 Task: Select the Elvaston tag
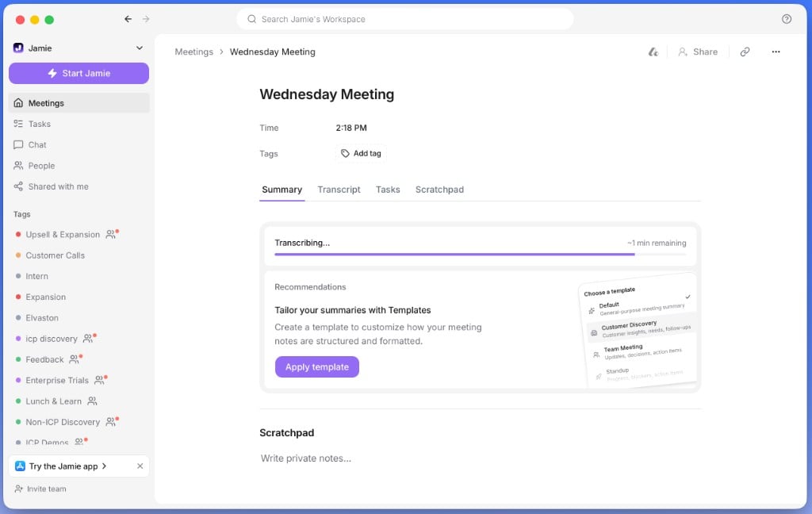tap(42, 317)
